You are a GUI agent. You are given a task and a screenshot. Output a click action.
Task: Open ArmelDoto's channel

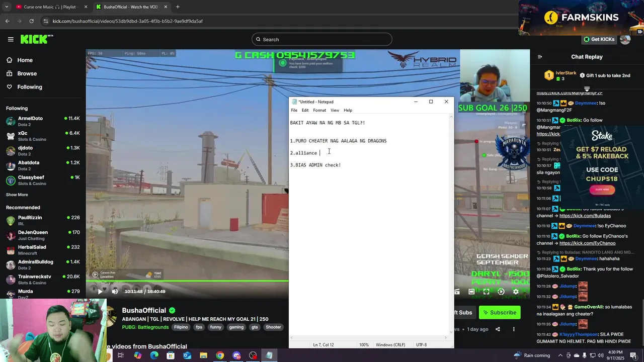pyautogui.click(x=43, y=121)
